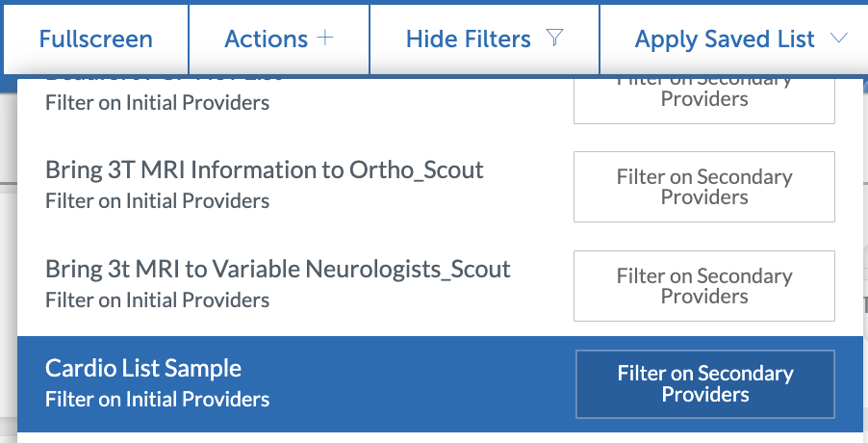Filter Neurologists_Scout list on Secondary Providers
This screenshot has height=443, width=868.
click(704, 286)
